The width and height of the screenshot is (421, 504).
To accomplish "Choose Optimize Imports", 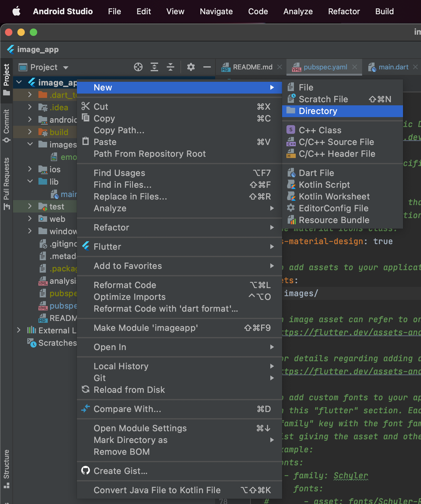I will (179, 297).
